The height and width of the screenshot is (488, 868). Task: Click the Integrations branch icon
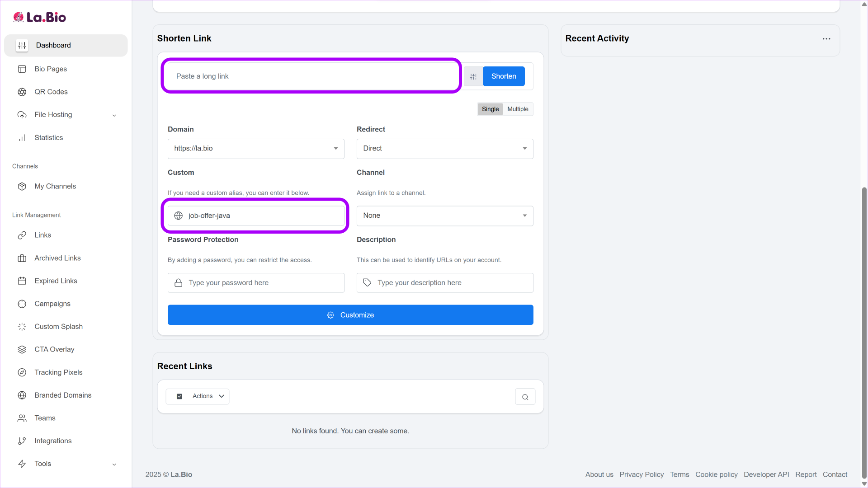tap(22, 441)
